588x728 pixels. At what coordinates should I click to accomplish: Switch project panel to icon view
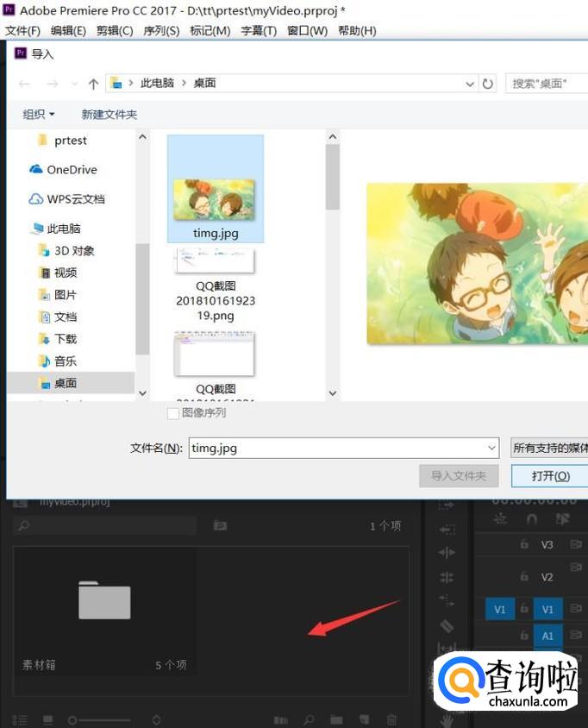[48, 720]
